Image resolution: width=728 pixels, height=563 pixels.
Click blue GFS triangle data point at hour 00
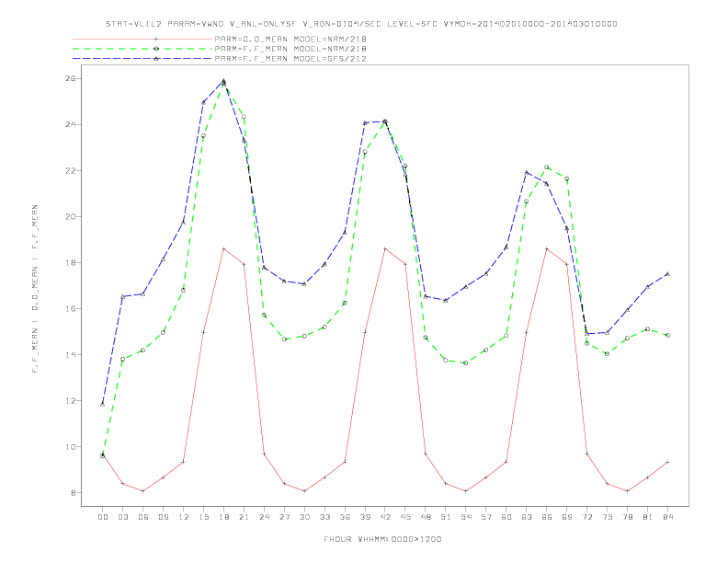point(103,404)
